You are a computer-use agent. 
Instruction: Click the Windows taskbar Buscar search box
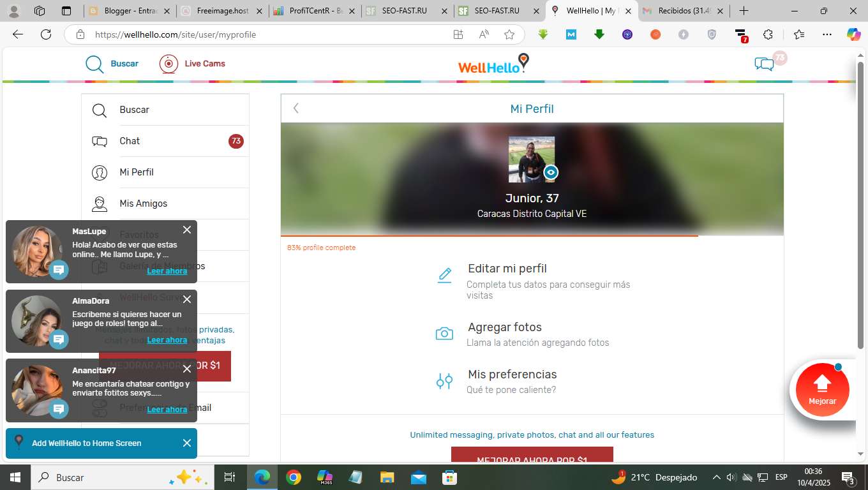[121, 477]
